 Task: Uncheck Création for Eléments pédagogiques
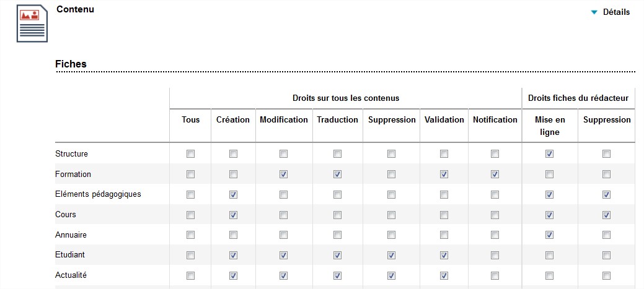click(x=233, y=195)
